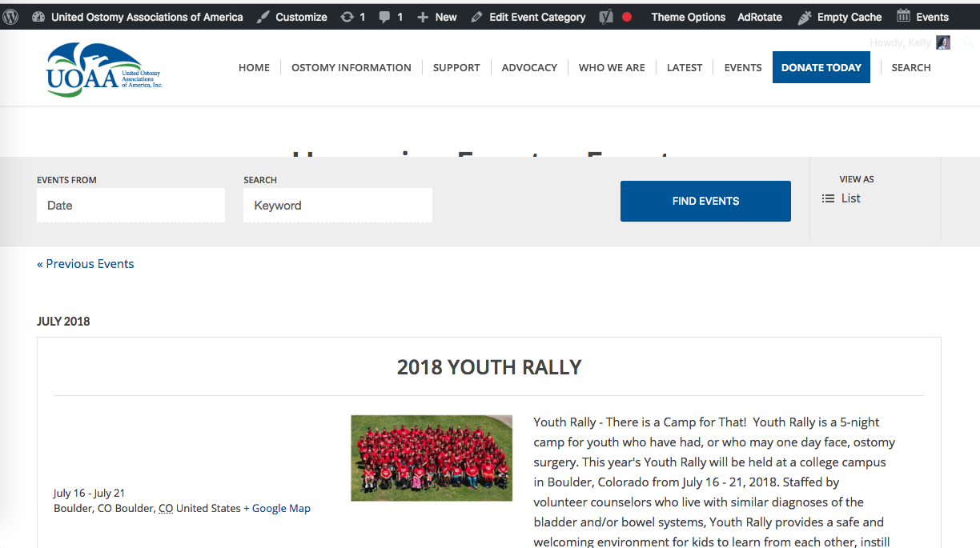The width and height of the screenshot is (980, 548).
Task: Open the Who We Are menu
Action: [x=612, y=68]
